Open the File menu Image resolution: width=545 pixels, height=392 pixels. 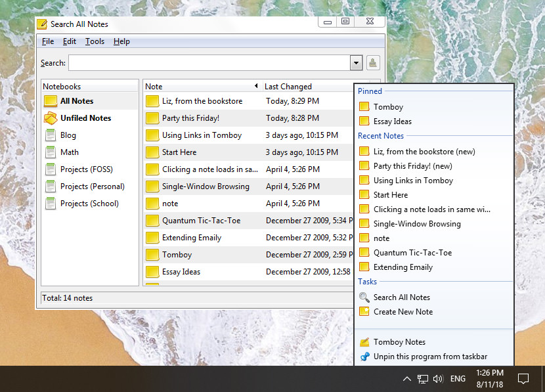(48, 41)
